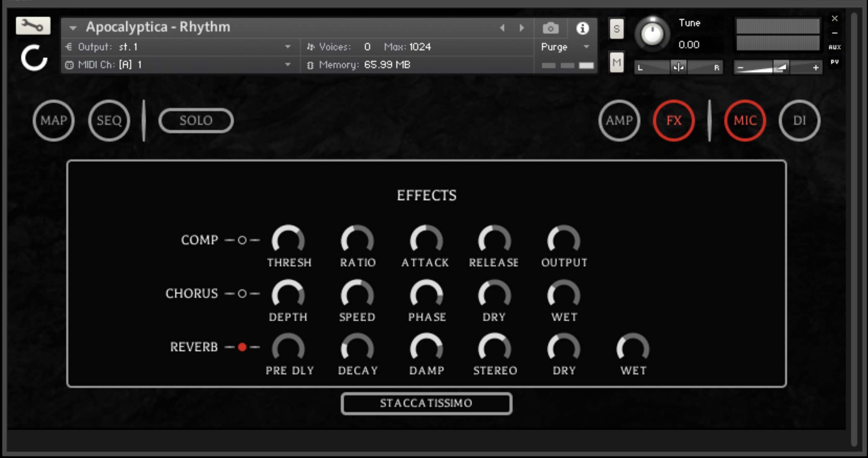Image resolution: width=868 pixels, height=458 pixels.
Task: Go to previous instrument arrow
Action: click(502, 28)
